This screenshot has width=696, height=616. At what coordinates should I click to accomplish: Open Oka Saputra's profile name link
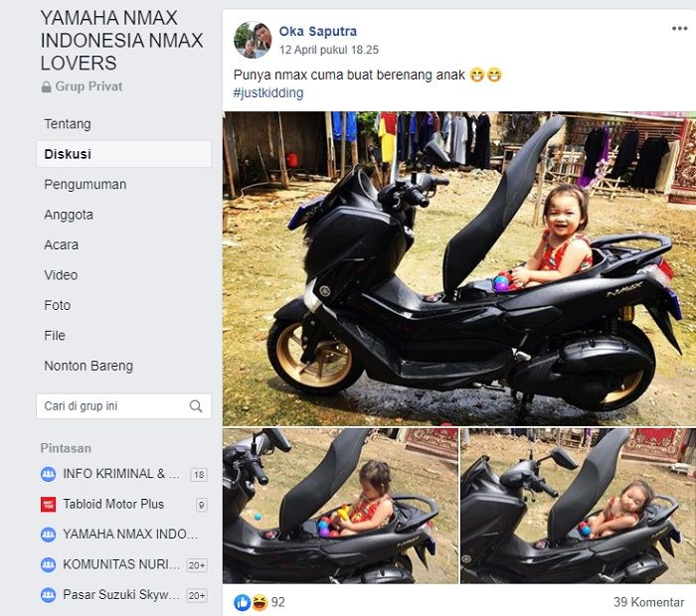click(317, 32)
